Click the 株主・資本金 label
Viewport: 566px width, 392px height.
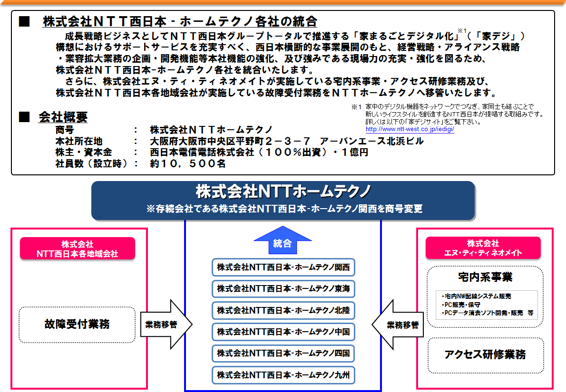[83, 152]
